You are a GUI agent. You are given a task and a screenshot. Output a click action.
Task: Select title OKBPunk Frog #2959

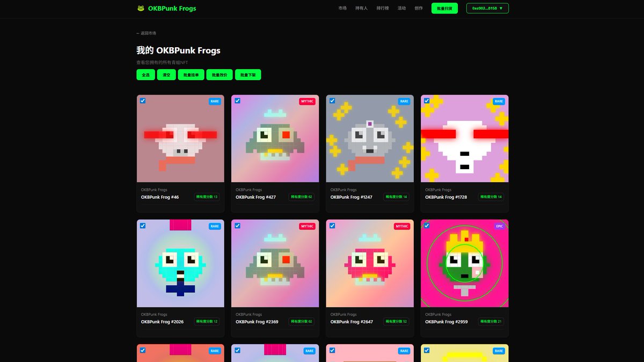pos(447,322)
